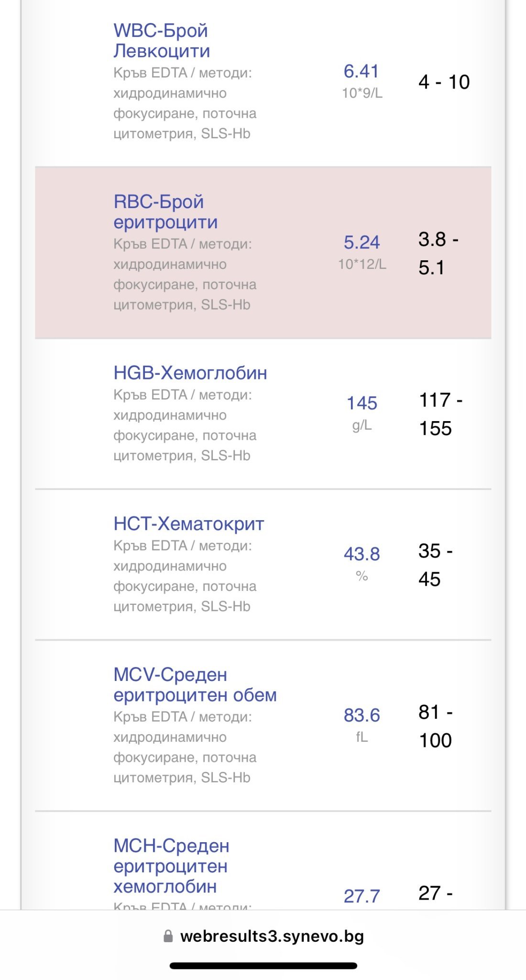526x980 pixels.
Task: Tap the MCV reference range 81 - 100
Action: click(x=435, y=726)
